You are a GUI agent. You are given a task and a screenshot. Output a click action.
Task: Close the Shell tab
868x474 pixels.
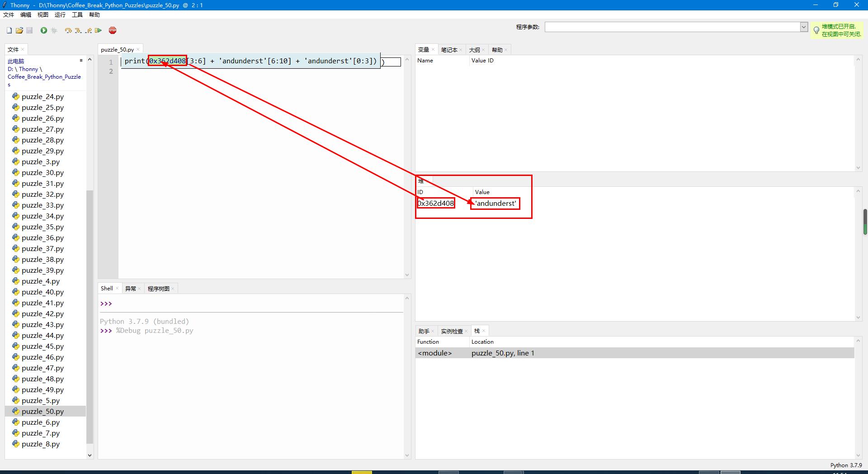tap(117, 289)
